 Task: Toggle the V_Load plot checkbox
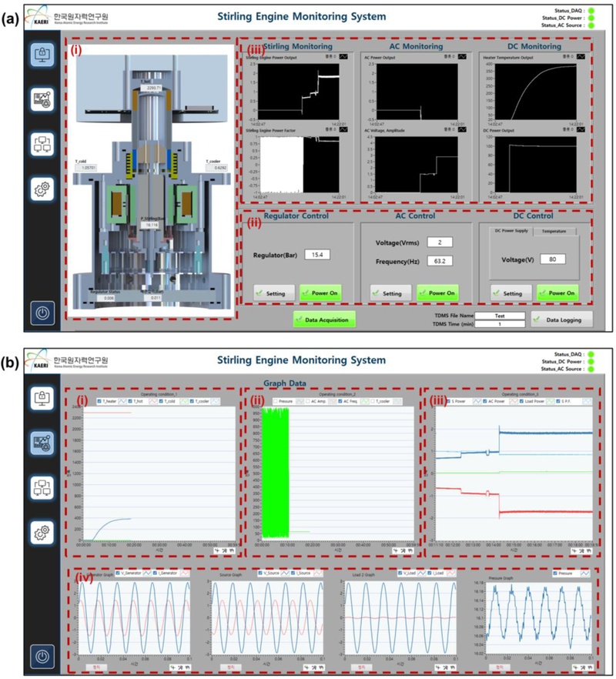click(x=400, y=573)
